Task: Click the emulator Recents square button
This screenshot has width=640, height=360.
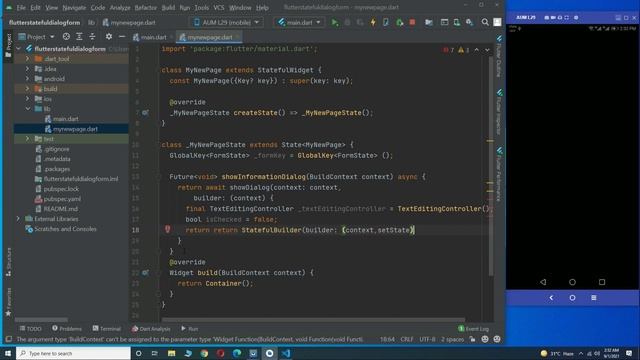Action: click(602, 282)
